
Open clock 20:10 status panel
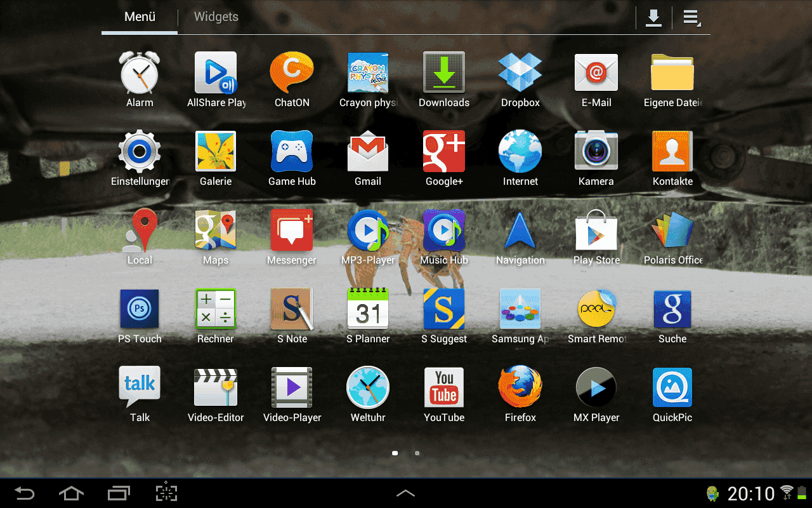[751, 493]
